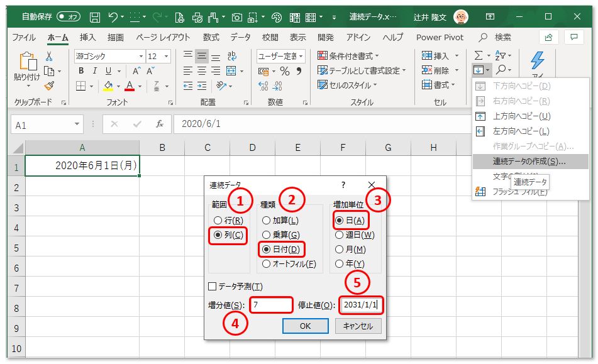Click the Format Painter brush icon
Viewport: 598px width, 364px height.
[49, 85]
